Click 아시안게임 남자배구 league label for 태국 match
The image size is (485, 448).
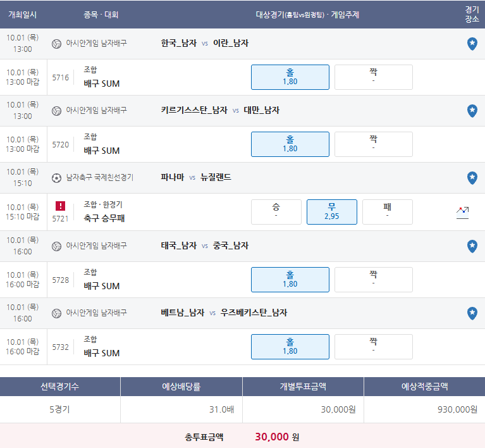[x=96, y=246]
